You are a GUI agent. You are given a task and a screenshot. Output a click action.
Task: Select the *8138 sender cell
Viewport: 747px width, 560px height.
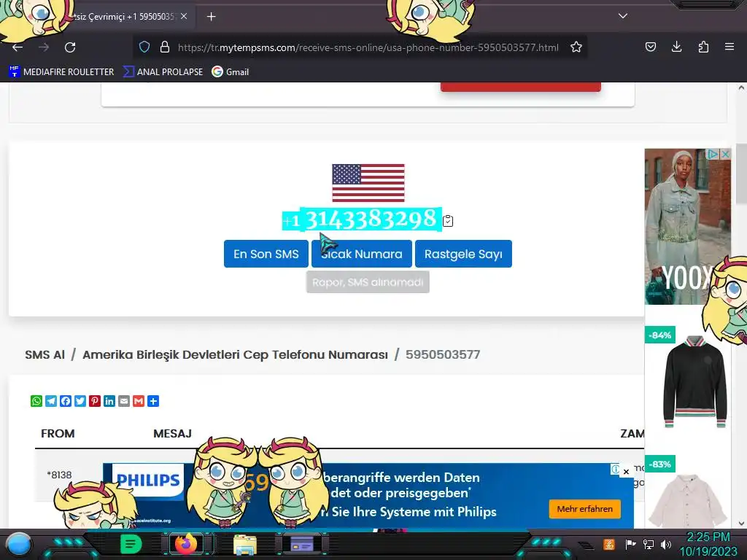click(59, 475)
